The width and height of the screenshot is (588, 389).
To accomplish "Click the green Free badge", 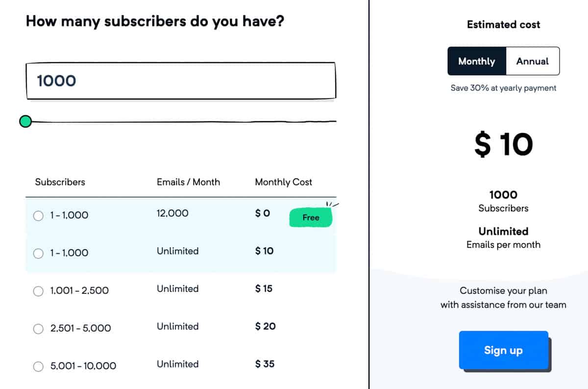I will coord(311,217).
